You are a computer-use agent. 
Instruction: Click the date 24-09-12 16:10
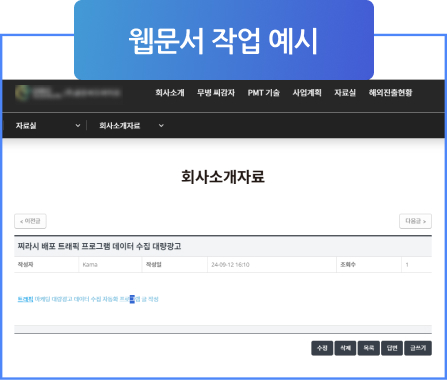230,265
